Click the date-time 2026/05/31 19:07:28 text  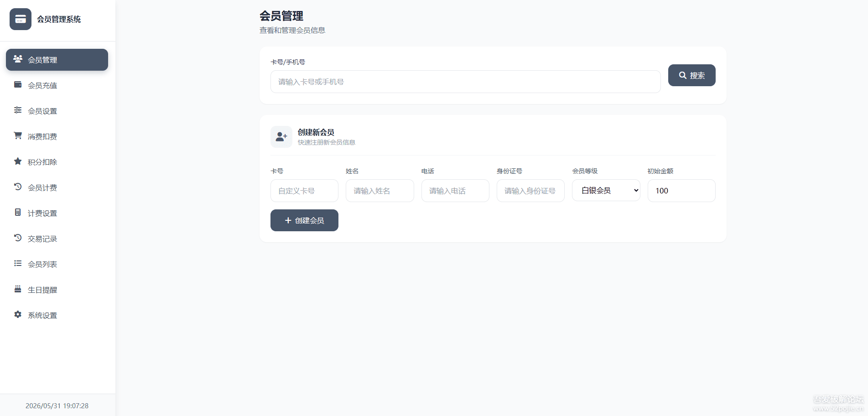click(57, 406)
